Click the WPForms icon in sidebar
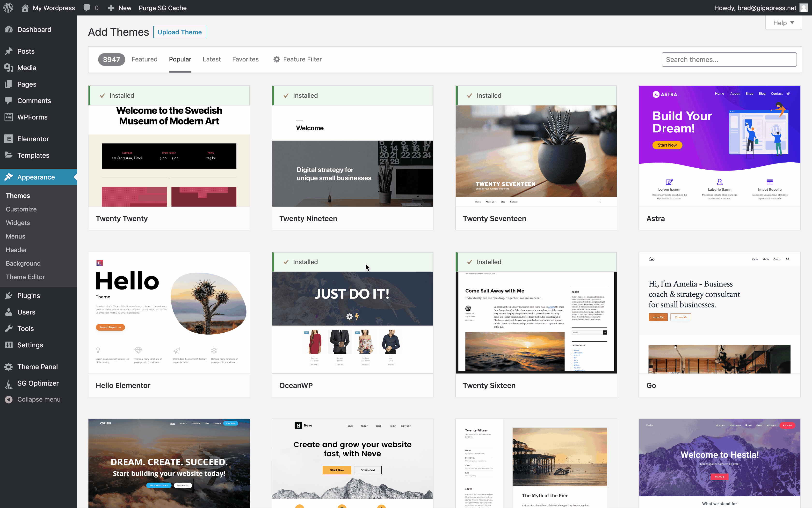Screen dimensions: 812x508 tap(9, 117)
